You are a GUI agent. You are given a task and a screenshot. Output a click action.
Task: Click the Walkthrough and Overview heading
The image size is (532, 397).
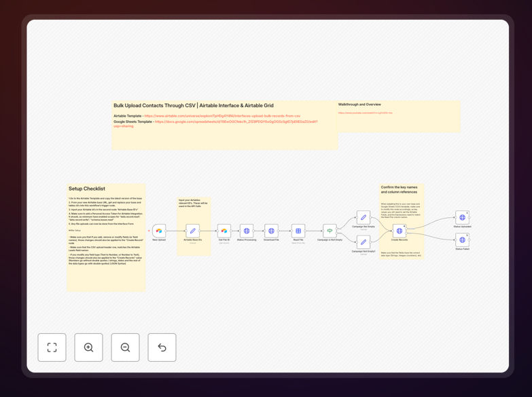coord(359,105)
